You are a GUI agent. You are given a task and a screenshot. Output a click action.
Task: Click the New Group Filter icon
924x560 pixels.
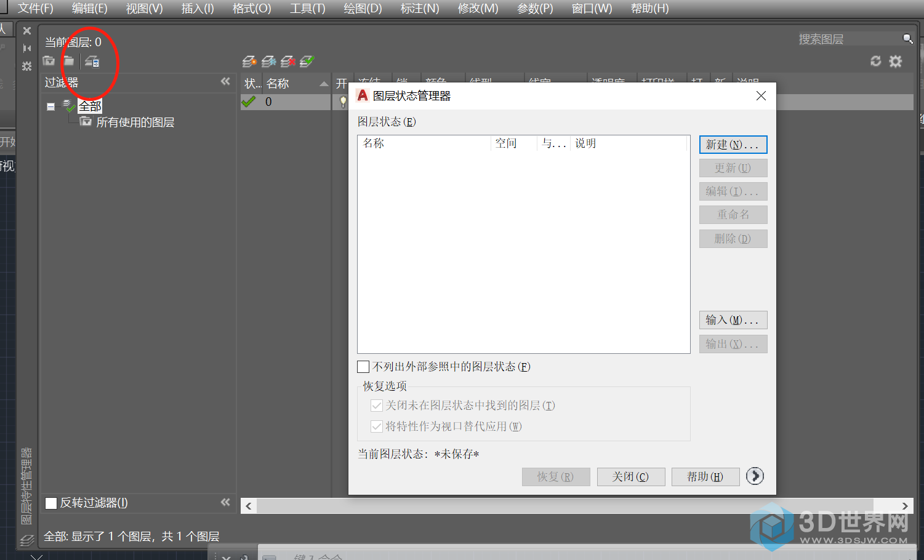point(68,61)
